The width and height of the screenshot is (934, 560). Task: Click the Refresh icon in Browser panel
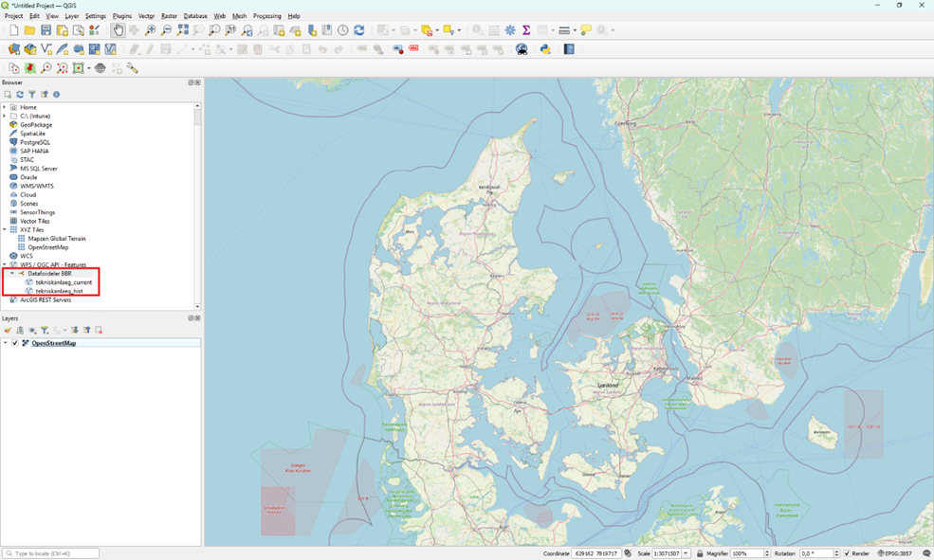(20, 95)
